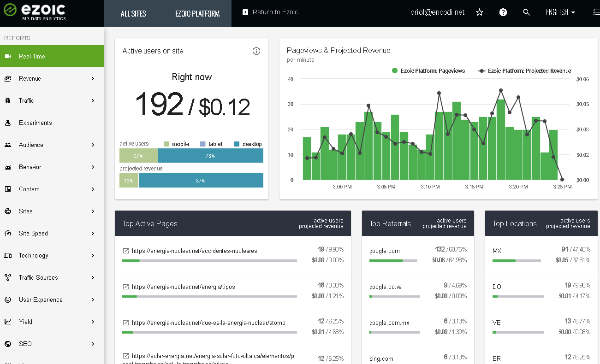600x364 pixels.
Task: Click the Site Speed gauge icon
Action: point(8,233)
